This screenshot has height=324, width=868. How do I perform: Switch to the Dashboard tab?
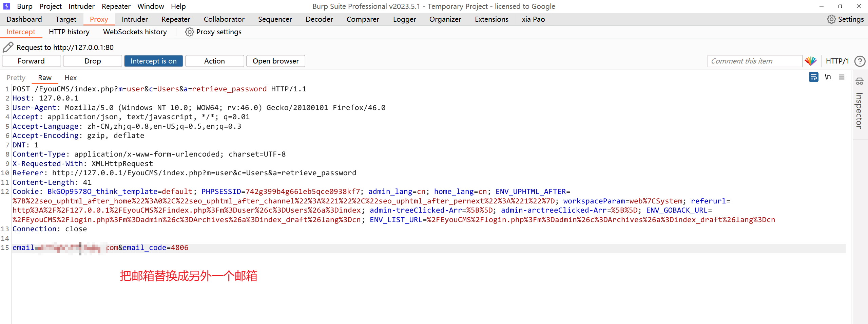pyautogui.click(x=24, y=19)
